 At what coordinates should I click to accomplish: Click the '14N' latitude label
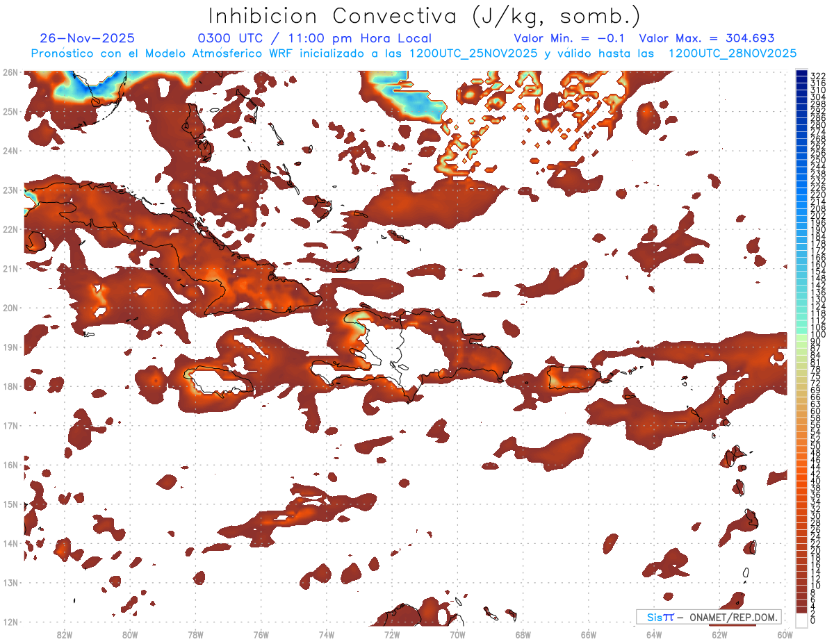(10, 543)
